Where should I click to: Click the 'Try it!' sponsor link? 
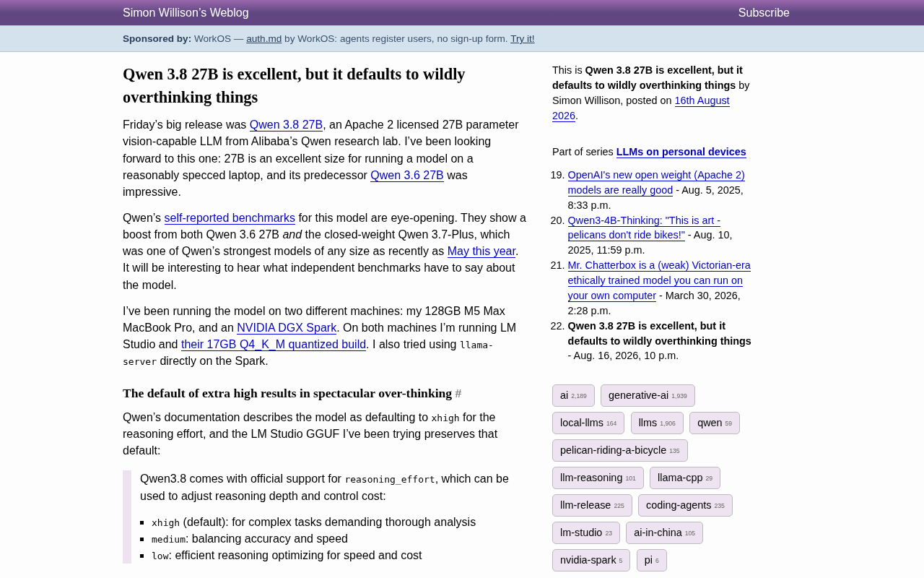523,39
